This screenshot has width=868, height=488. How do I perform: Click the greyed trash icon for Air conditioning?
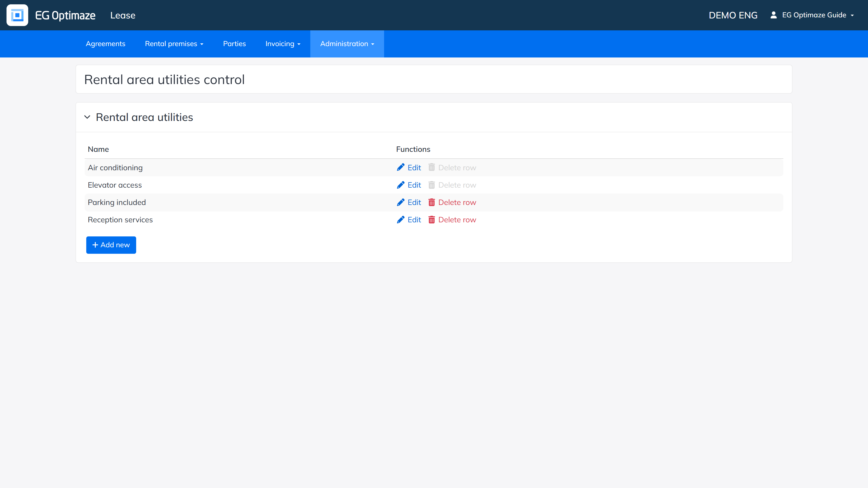pos(432,167)
